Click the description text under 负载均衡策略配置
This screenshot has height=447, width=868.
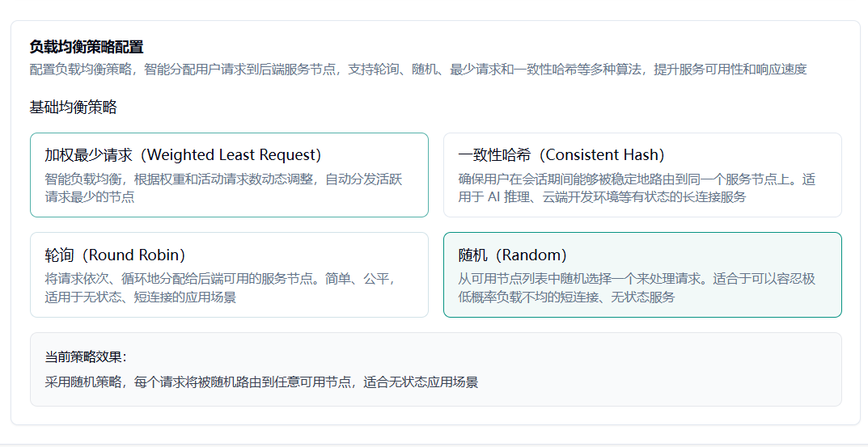[417, 70]
